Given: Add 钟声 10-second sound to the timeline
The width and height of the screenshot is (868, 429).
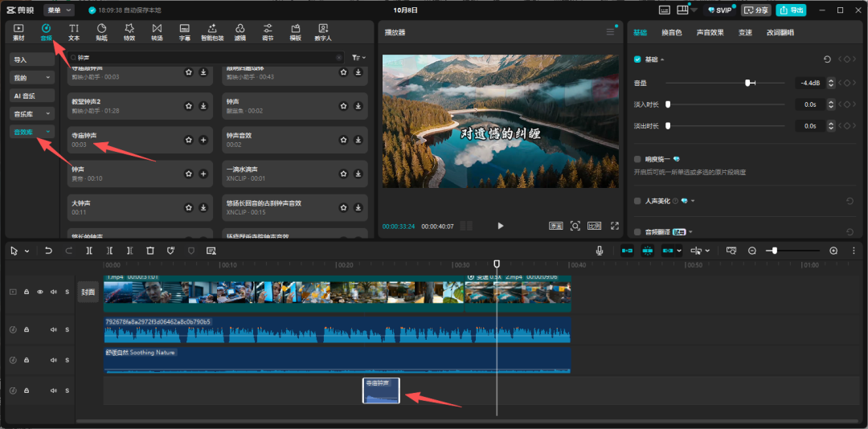Looking at the screenshot, I should tap(203, 174).
